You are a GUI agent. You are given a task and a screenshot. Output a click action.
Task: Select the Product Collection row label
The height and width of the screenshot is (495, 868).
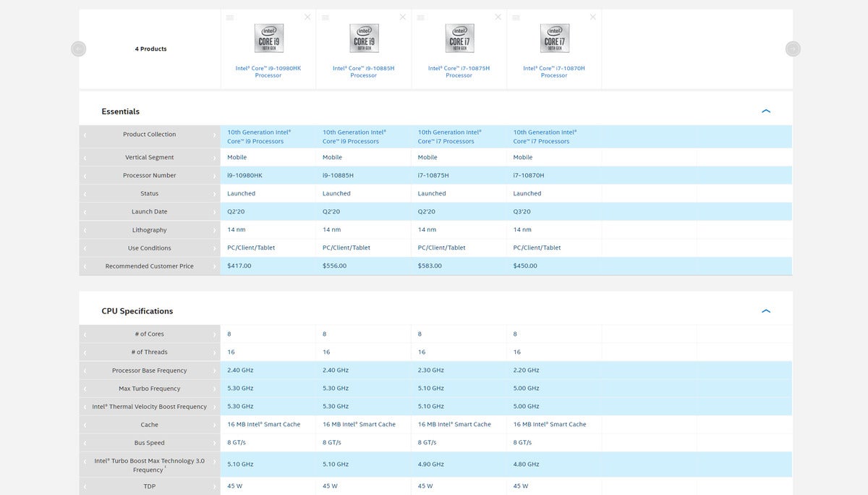click(x=150, y=135)
